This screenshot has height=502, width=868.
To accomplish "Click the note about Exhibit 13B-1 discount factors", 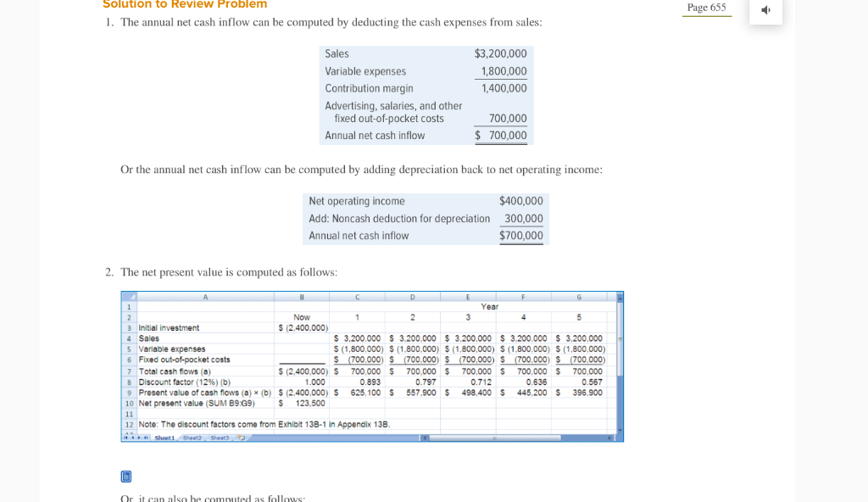I will pyautogui.click(x=264, y=425).
